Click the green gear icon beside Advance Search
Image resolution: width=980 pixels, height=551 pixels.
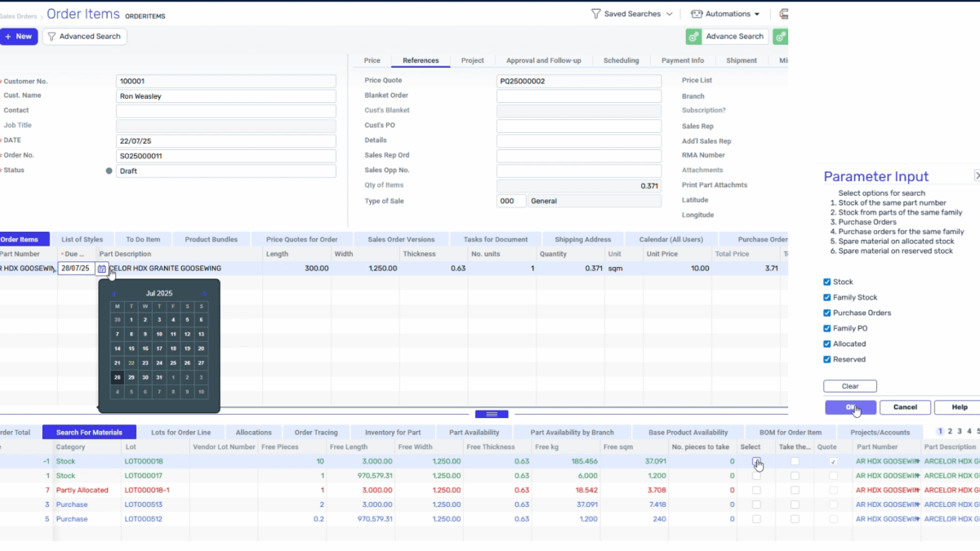(693, 37)
